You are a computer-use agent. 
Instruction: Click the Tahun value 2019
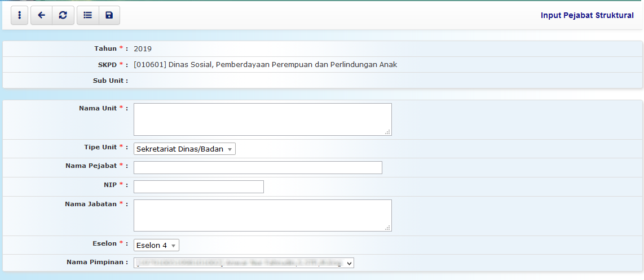[x=143, y=49]
